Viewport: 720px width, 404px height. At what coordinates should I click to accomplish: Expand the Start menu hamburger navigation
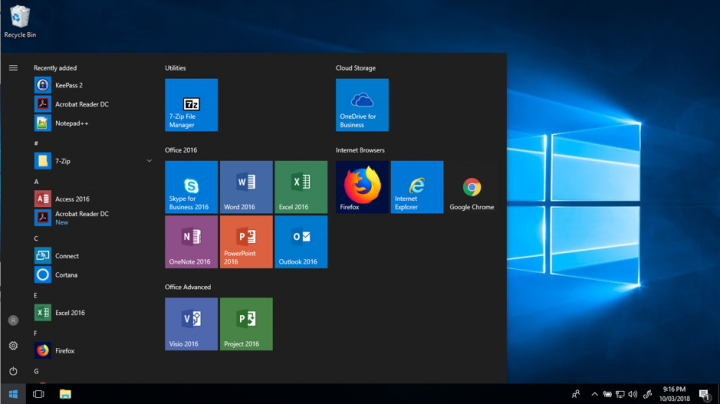coord(13,68)
